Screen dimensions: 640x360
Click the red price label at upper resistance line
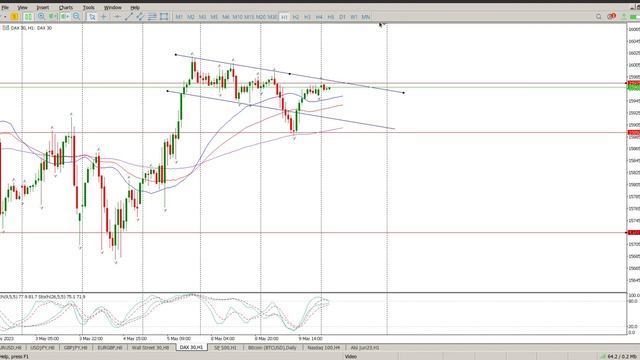pos(633,83)
